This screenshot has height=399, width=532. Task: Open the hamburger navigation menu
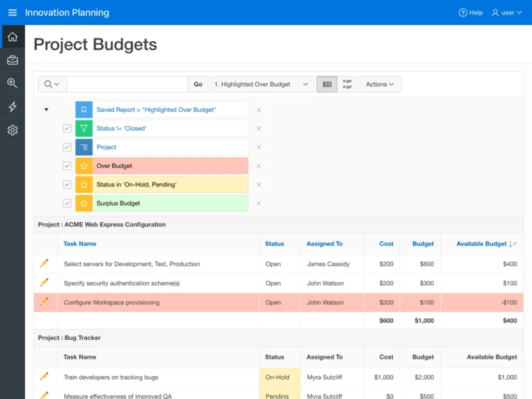point(12,12)
